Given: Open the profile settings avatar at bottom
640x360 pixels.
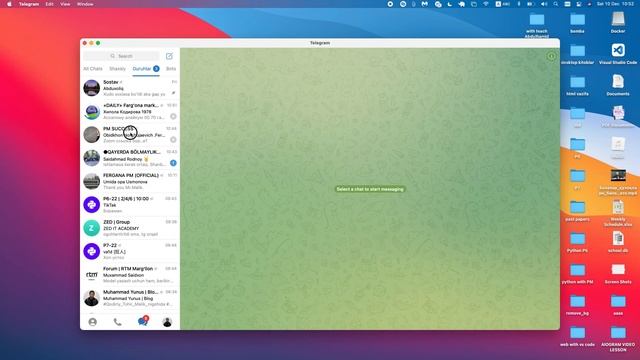Looking at the screenshot, I should pyautogui.click(x=167, y=322).
